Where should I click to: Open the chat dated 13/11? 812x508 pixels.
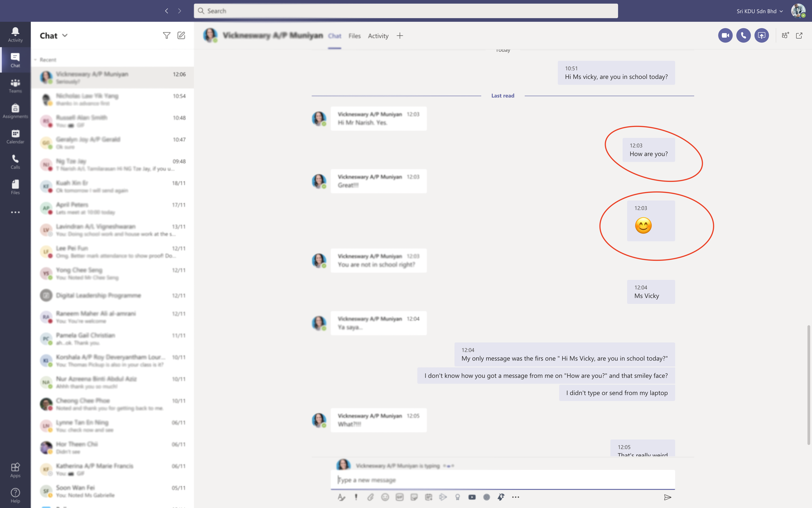pyautogui.click(x=112, y=230)
